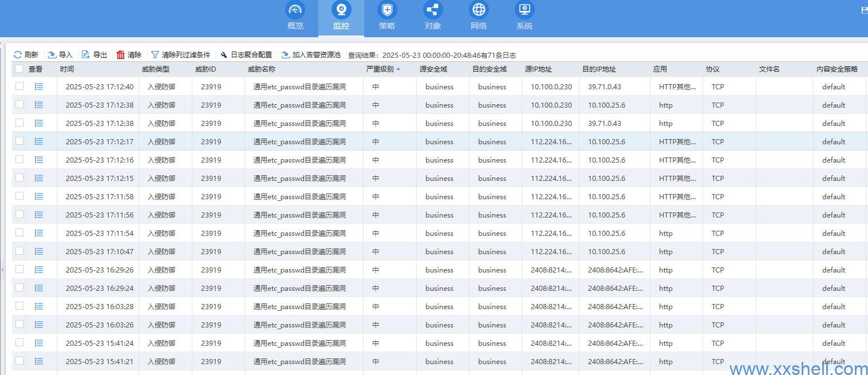Switch to the 监控 monitoring tab

pos(341,17)
